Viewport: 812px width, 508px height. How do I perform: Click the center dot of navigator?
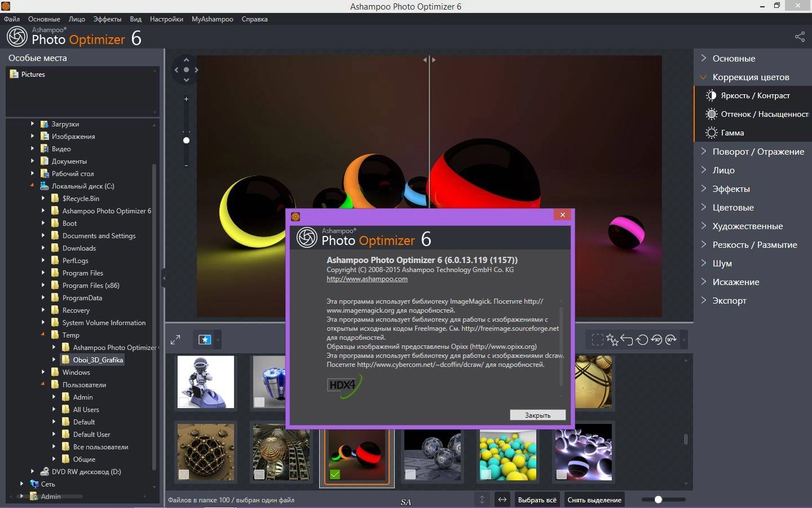tap(186, 70)
